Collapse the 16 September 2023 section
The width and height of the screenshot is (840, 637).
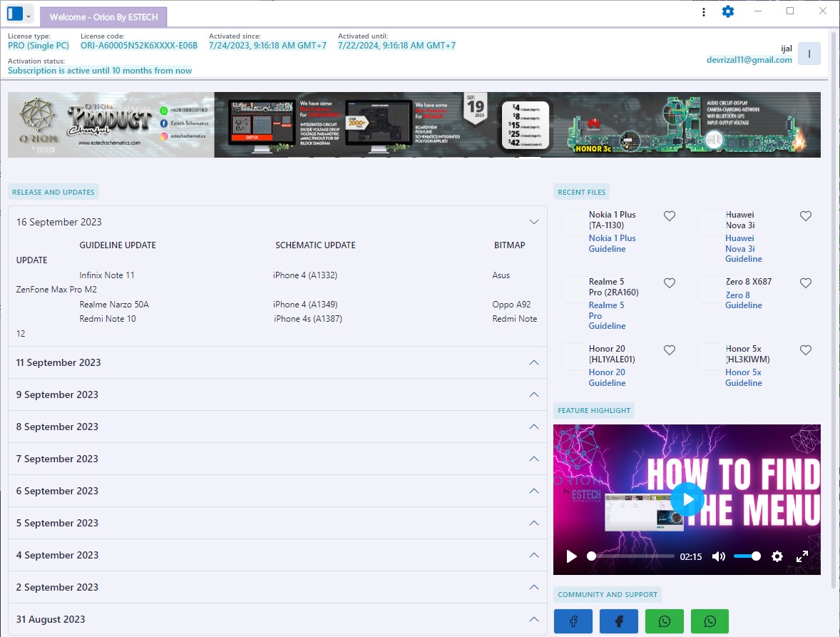[x=533, y=222]
